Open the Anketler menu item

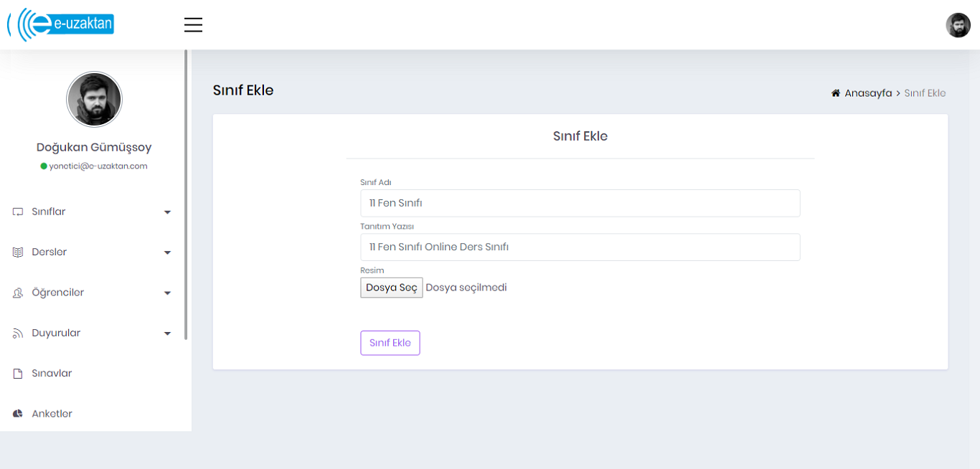tap(52, 414)
